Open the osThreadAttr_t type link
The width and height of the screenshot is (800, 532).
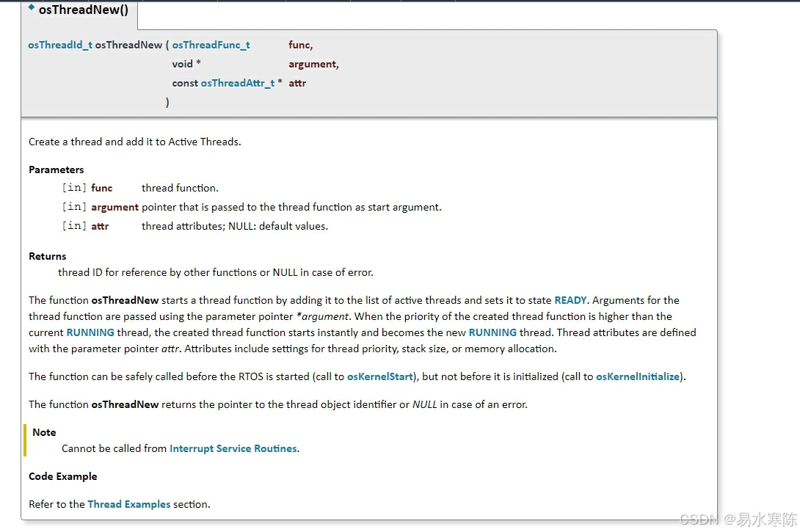pos(238,83)
